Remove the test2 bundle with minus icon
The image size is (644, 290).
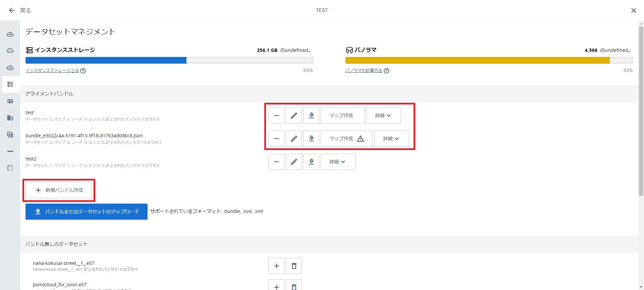point(276,162)
